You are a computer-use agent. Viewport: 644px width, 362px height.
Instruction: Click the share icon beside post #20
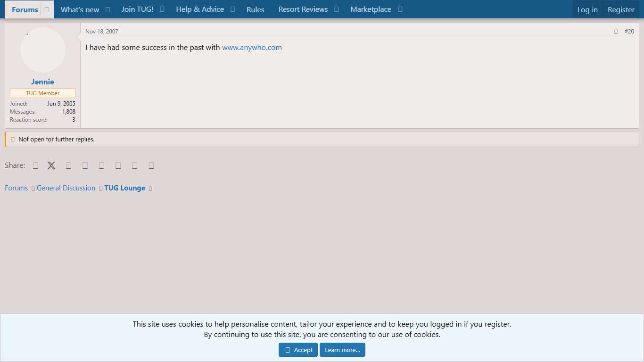click(616, 32)
